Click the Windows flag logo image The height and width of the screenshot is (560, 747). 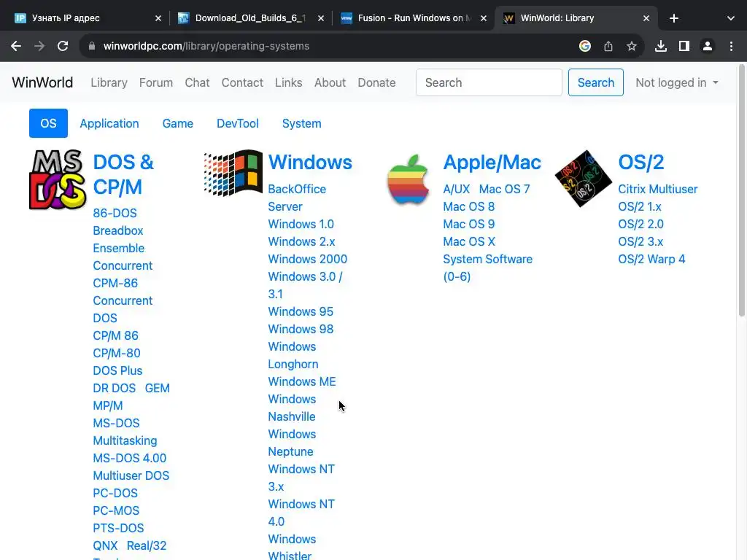(x=233, y=174)
